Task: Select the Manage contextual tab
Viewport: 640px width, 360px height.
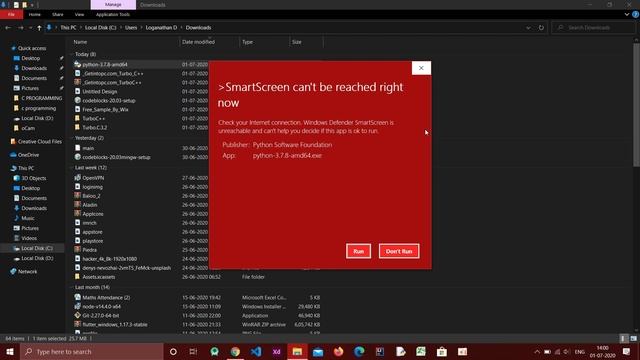Action: point(113,4)
